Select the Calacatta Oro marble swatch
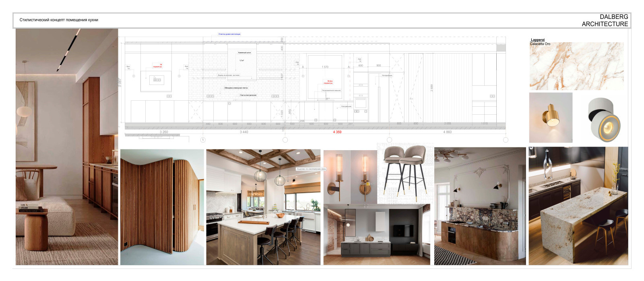 coord(576,66)
